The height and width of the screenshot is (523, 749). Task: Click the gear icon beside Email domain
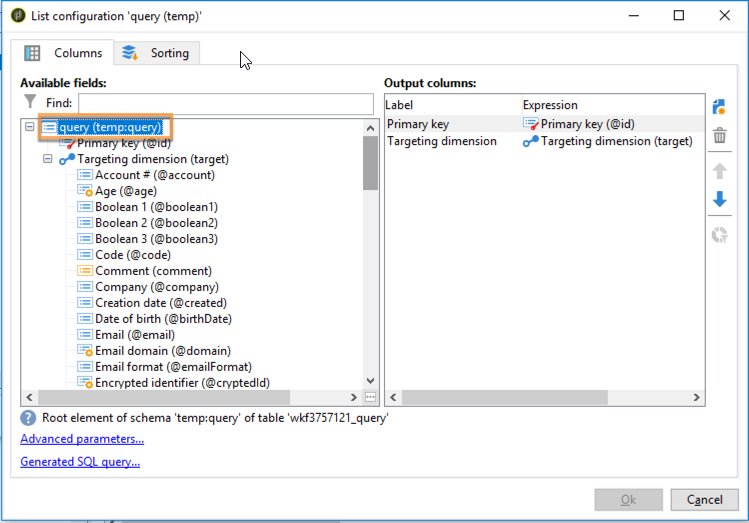pos(85,351)
